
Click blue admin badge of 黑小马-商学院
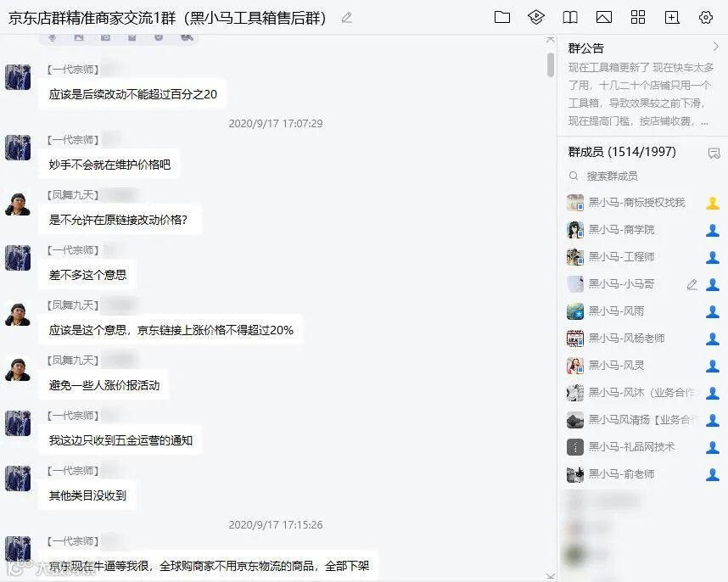coord(712,230)
